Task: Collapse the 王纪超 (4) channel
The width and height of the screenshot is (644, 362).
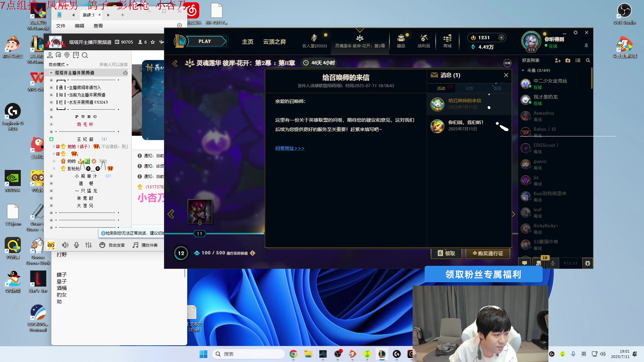Action: pyautogui.click(x=51, y=139)
